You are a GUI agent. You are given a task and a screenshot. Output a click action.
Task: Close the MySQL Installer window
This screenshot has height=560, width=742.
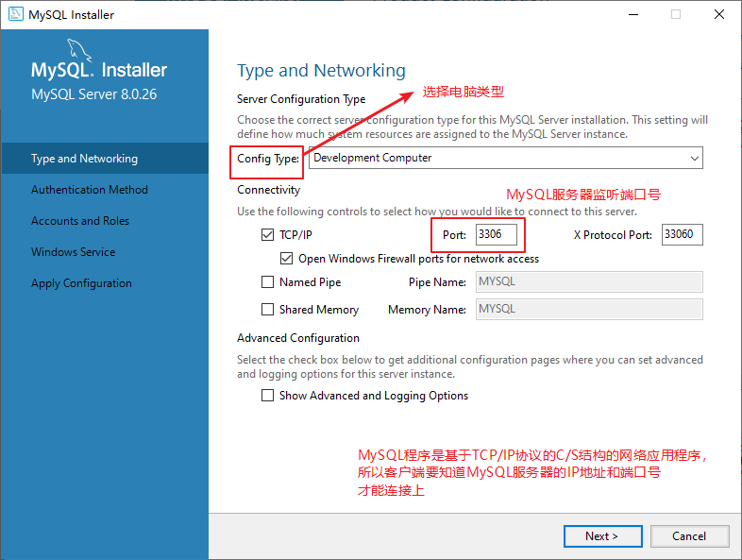point(718,14)
